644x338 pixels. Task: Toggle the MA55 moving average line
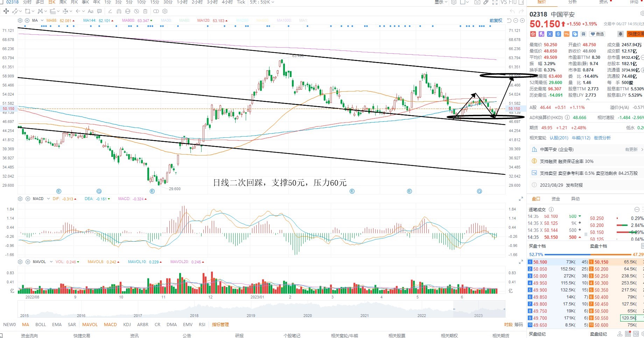tap(60, 21)
